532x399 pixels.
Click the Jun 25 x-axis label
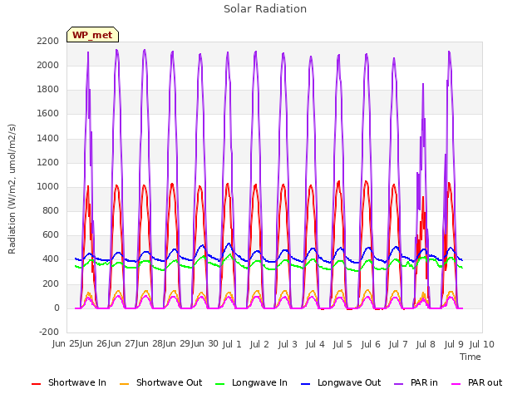tap(66, 344)
